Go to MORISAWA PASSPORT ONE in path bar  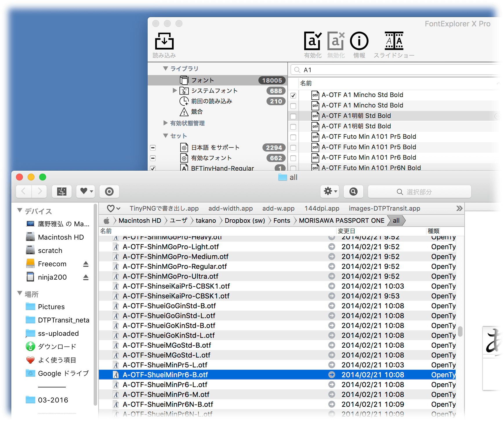(x=342, y=221)
